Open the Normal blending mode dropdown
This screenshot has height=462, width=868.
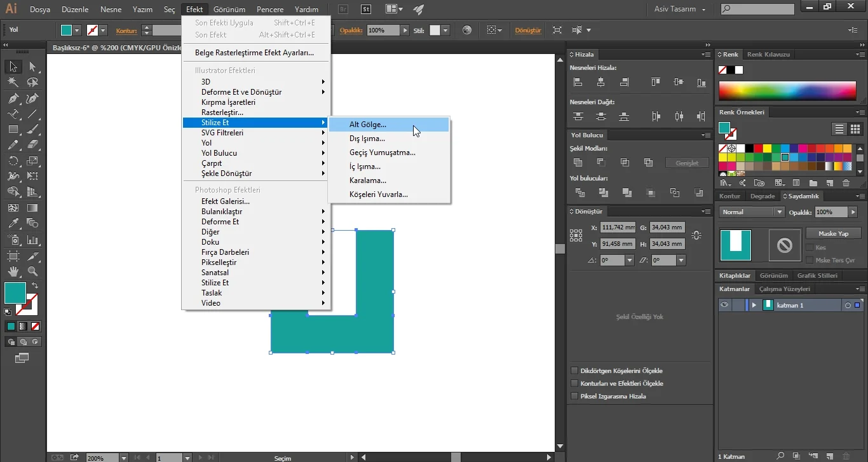752,212
